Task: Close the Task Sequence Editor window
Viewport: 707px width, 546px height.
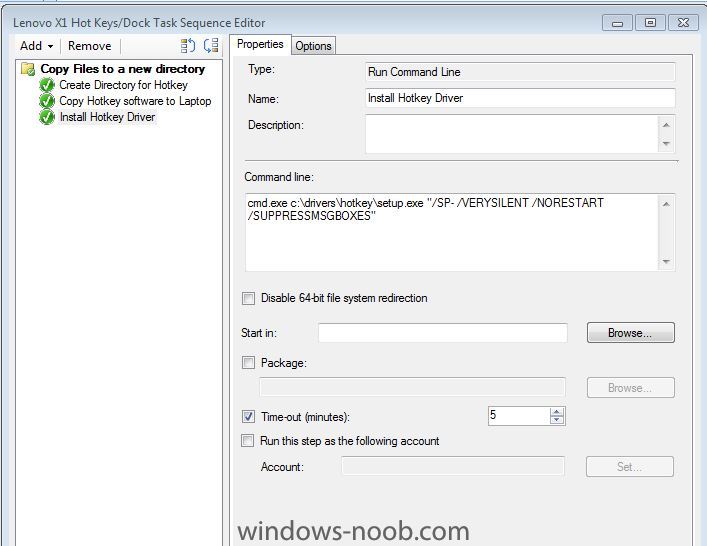Action: (683, 23)
